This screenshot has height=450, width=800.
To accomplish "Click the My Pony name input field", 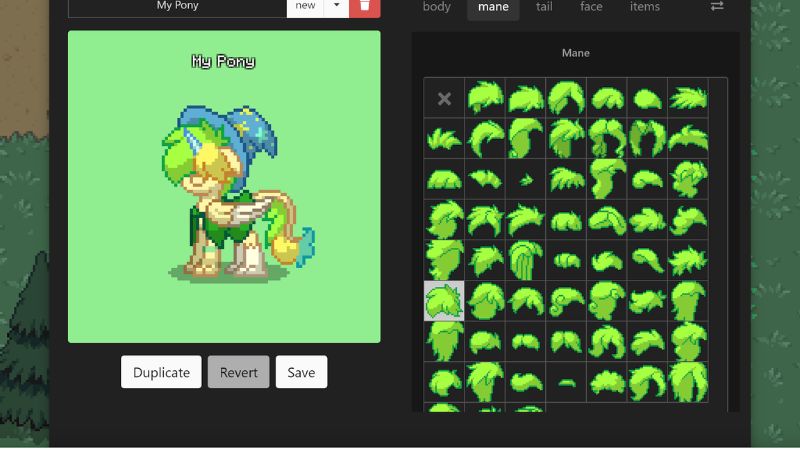I will (178, 6).
